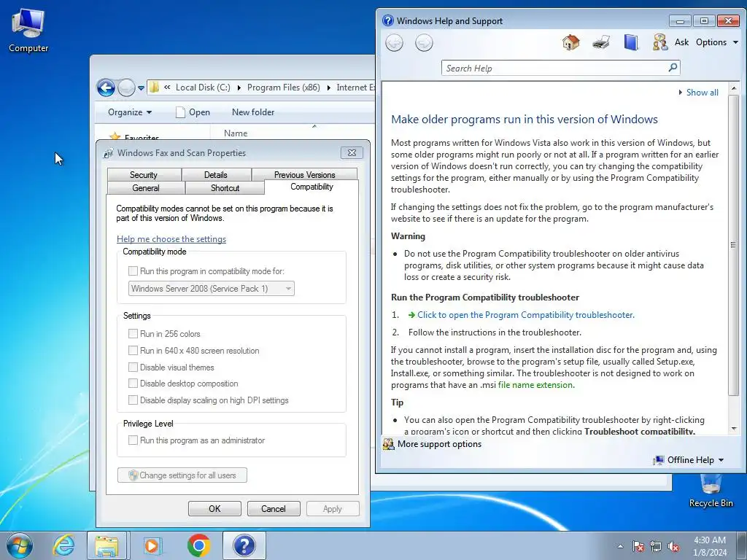This screenshot has height=560, width=747.
Task: Focus the Search Help input field
Action: pyautogui.click(x=555, y=68)
